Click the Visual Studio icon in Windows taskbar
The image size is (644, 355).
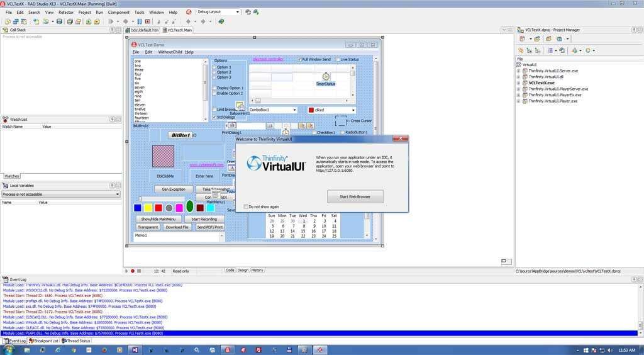[x=135, y=350]
